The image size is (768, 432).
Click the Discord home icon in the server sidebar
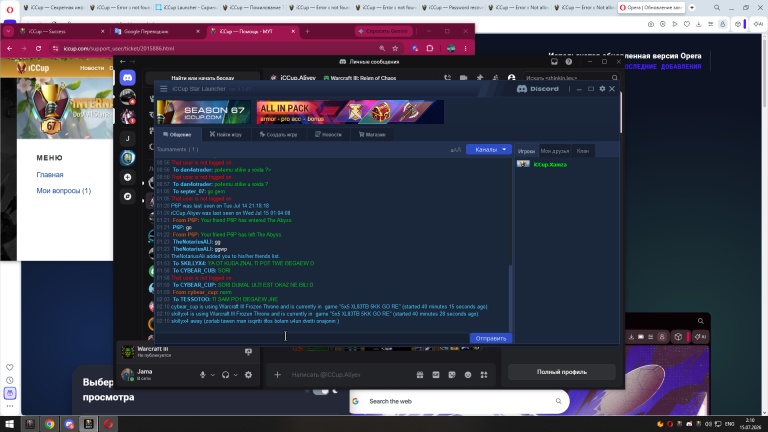128,77
